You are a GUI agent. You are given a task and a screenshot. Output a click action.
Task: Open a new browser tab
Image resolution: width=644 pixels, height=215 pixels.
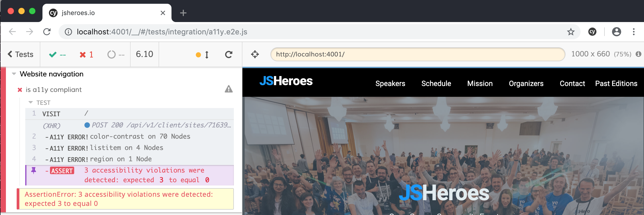[x=183, y=13]
